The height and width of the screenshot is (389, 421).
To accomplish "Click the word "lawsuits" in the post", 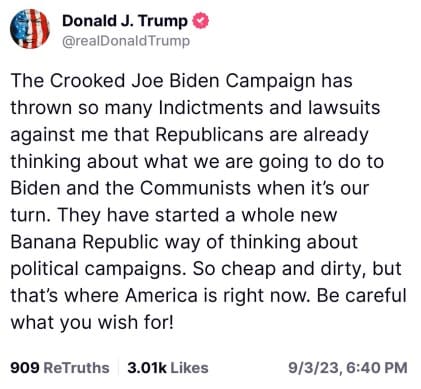I will pyautogui.click(x=344, y=108).
